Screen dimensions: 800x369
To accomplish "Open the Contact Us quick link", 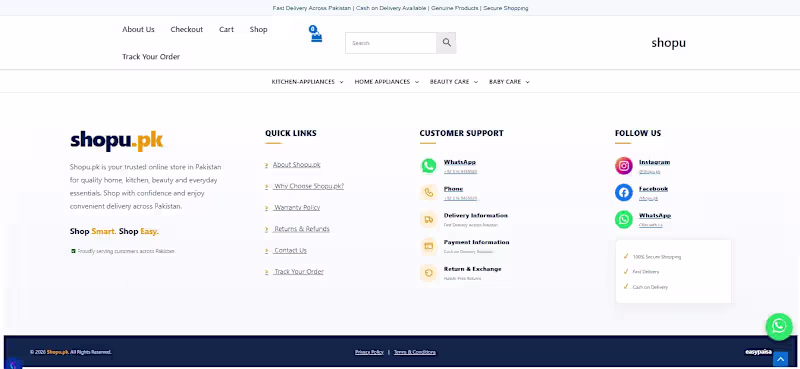I will [290, 251].
